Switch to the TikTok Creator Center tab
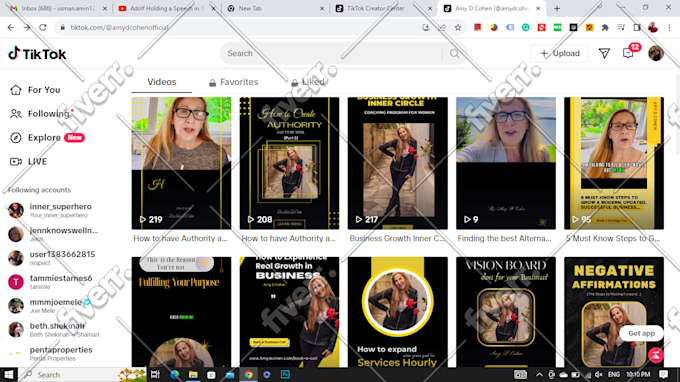This screenshot has width=680, height=382. coord(384,8)
